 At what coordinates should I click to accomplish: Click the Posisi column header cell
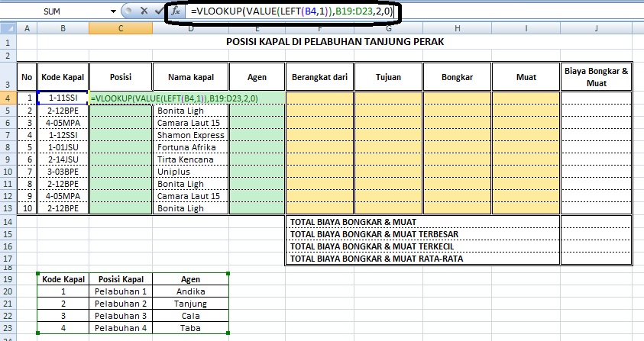point(121,77)
